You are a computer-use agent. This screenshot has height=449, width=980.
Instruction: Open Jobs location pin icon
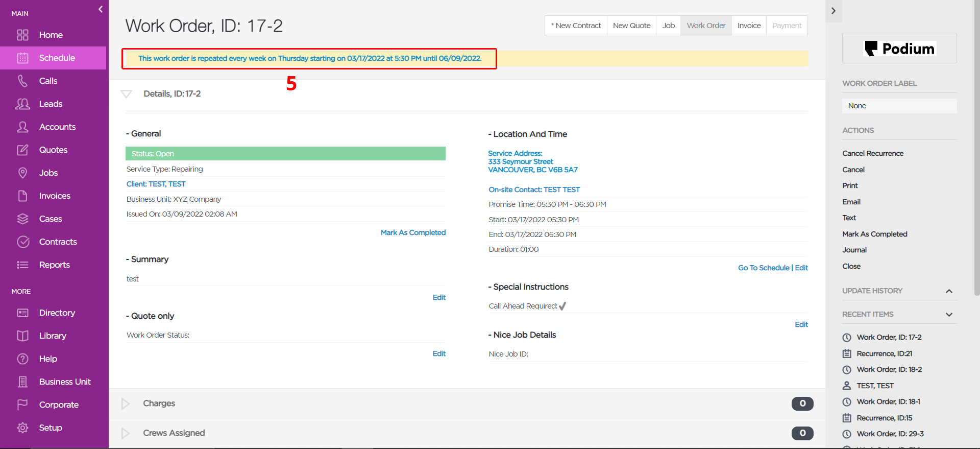click(22, 173)
